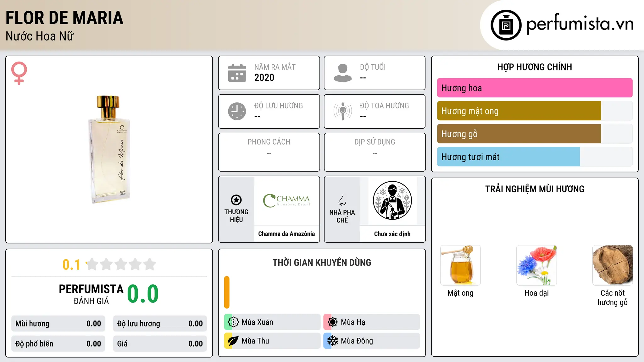The width and height of the screenshot is (644, 362).
Task: Click the star badge icon above Thương Hiệu
Action: pos(236,200)
